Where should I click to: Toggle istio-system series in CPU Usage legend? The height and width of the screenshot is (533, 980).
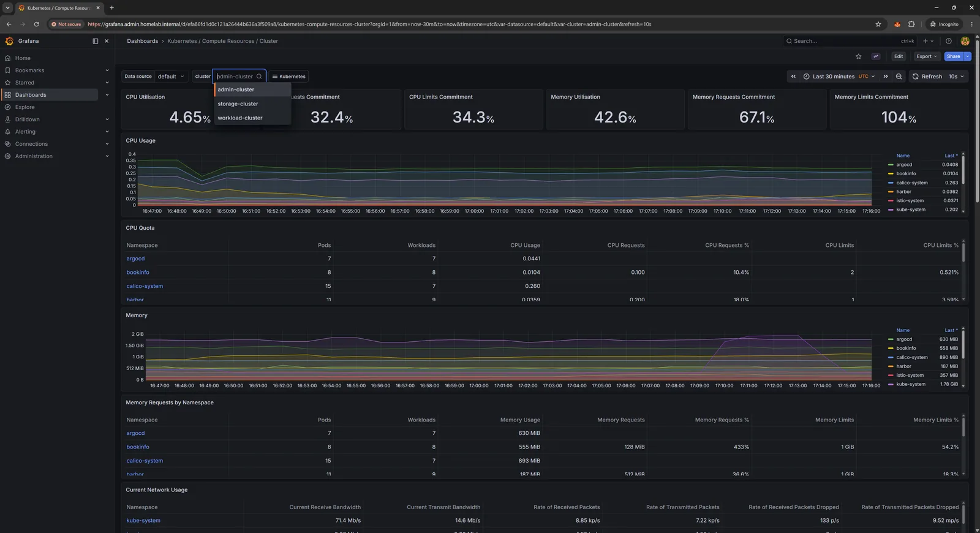(910, 200)
